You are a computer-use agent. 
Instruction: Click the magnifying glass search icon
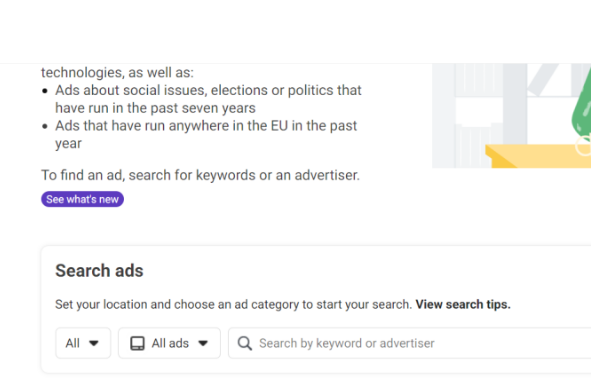pos(245,343)
